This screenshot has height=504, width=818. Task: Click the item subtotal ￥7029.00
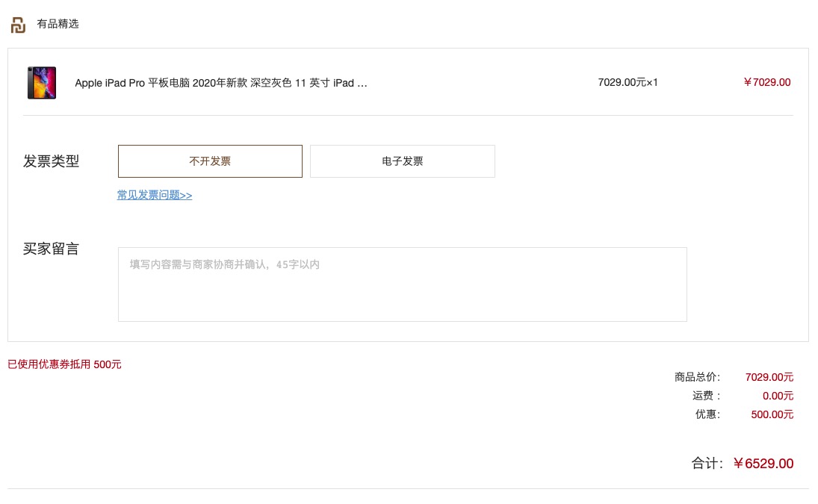point(767,82)
